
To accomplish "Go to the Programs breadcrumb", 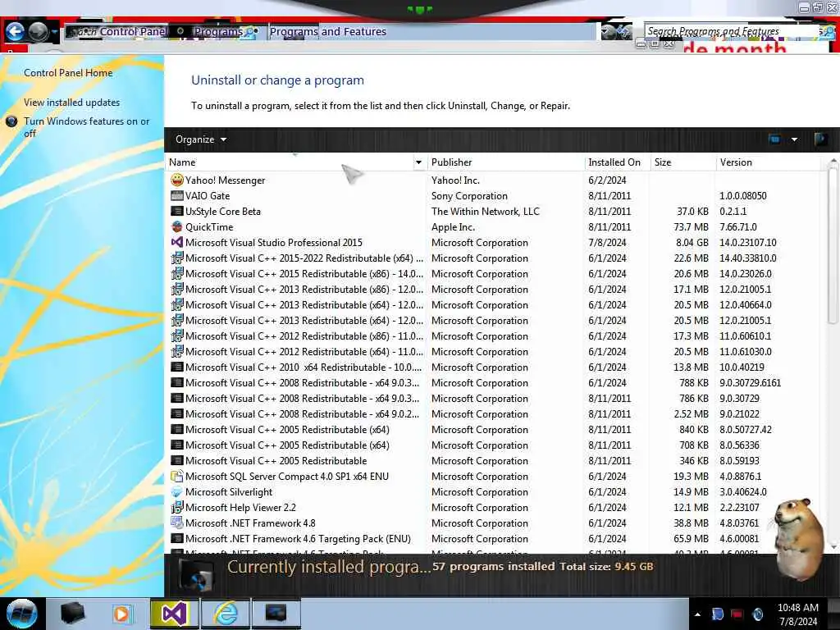I will (218, 32).
